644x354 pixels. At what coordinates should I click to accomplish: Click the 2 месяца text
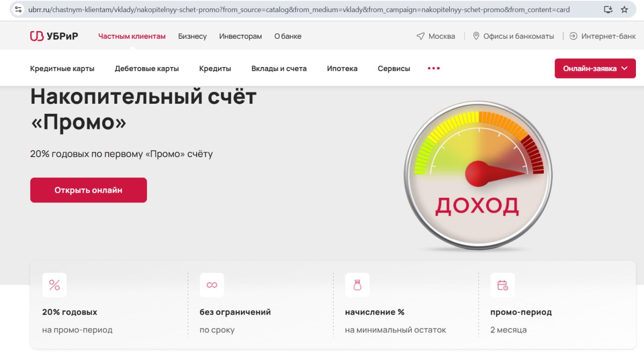(x=509, y=330)
